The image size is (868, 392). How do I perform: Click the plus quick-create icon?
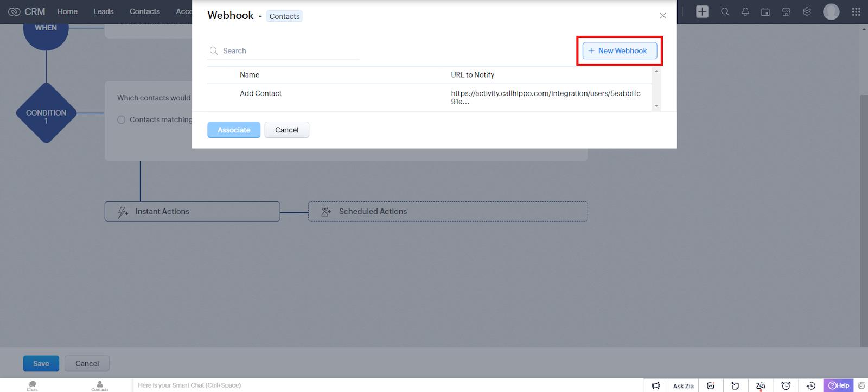tap(702, 11)
